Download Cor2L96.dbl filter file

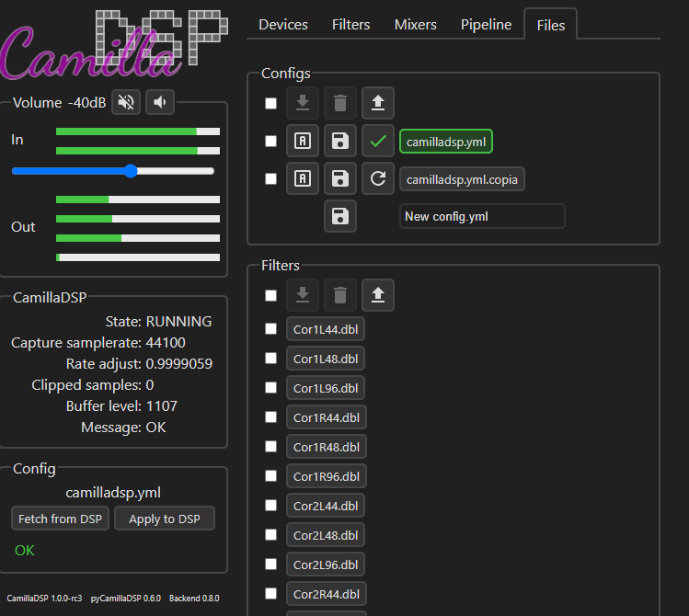tap(326, 565)
